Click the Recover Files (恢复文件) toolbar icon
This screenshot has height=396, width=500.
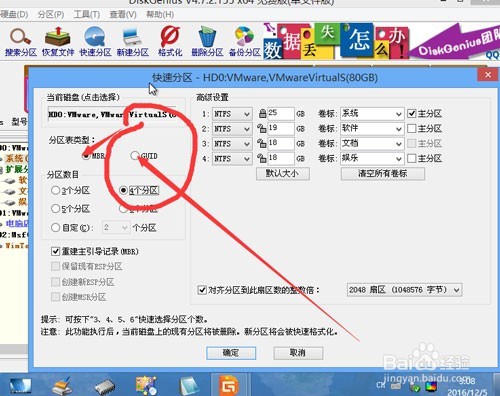pos(58,42)
